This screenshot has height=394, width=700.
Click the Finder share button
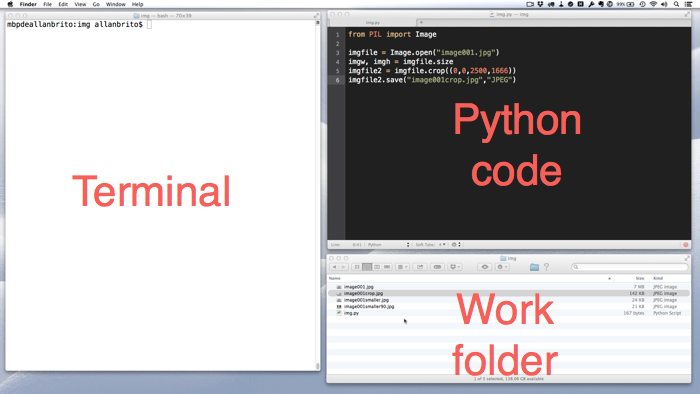[x=420, y=267]
